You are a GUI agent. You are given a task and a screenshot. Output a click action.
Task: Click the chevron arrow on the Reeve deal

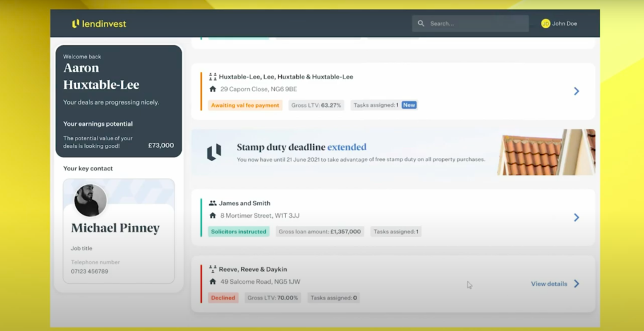(x=576, y=284)
